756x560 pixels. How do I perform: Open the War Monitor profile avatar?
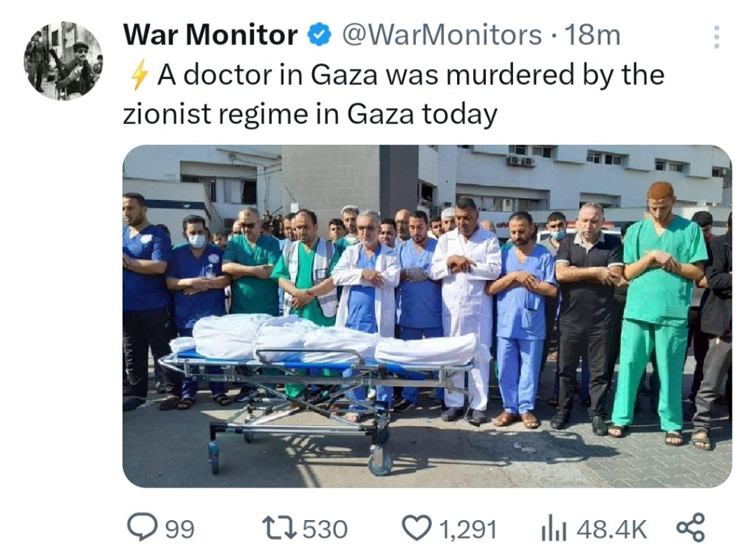pyautogui.click(x=63, y=61)
